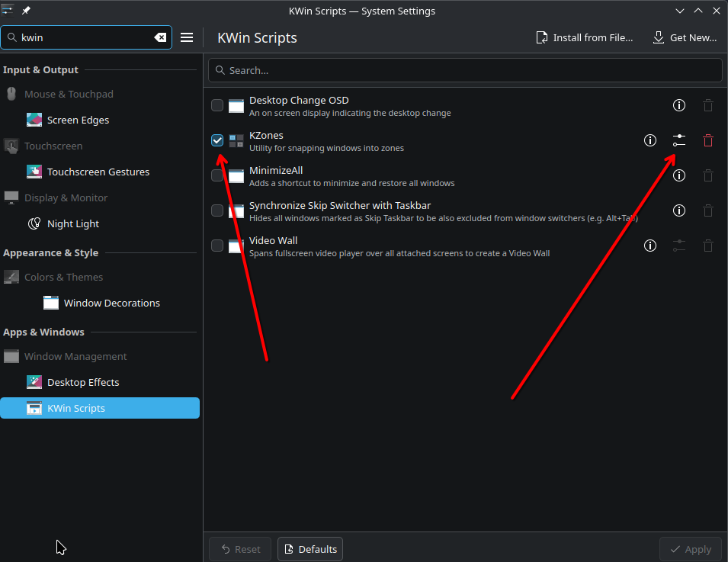Uncheck the KZones script checkbox
The height and width of the screenshot is (562, 728).
217,140
